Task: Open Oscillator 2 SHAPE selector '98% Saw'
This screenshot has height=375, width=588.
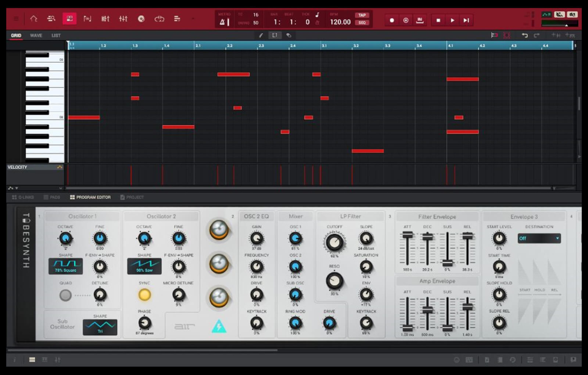Action: pos(144,266)
